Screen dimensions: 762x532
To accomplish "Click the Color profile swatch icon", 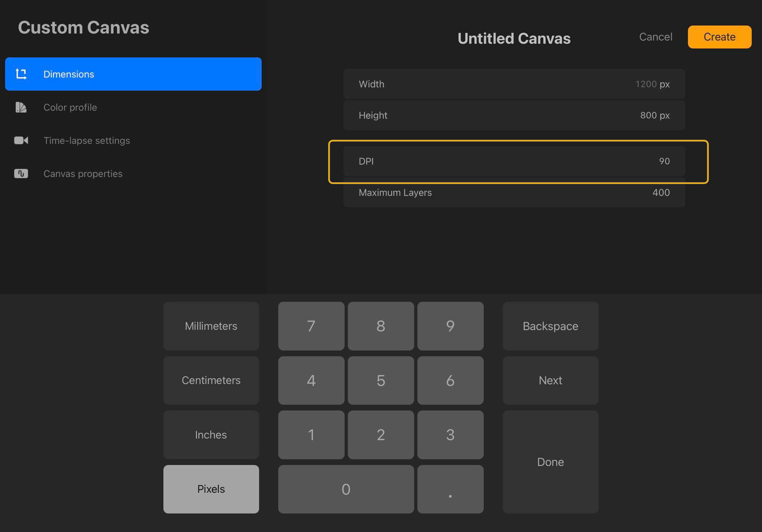I will [21, 107].
